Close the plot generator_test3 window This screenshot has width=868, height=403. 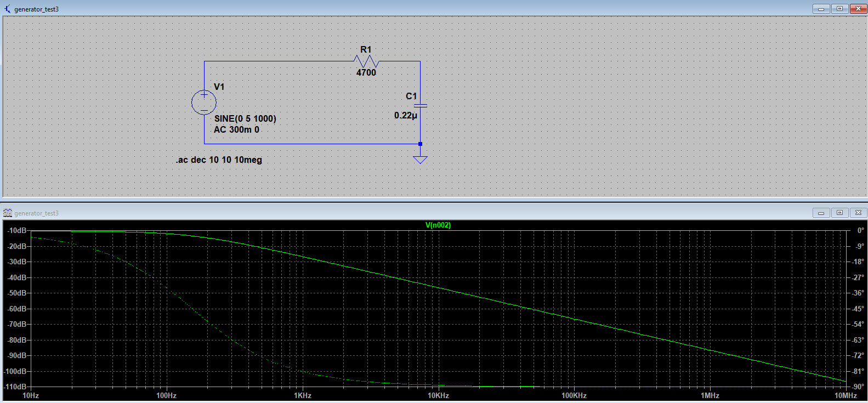click(x=858, y=212)
